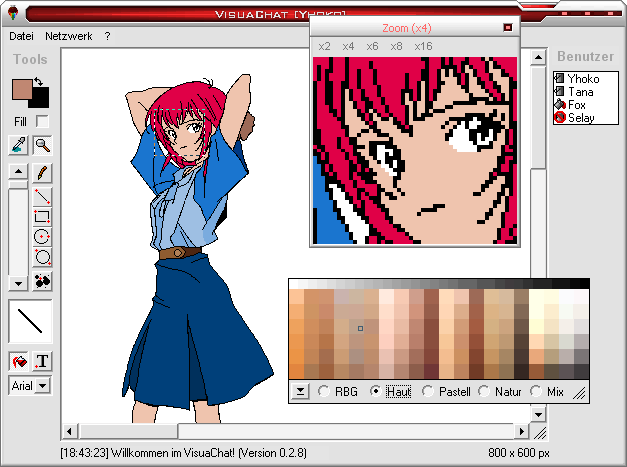Image resolution: width=627 pixels, height=467 pixels.
Task: Open the Netzwerk menu
Action: [69, 36]
